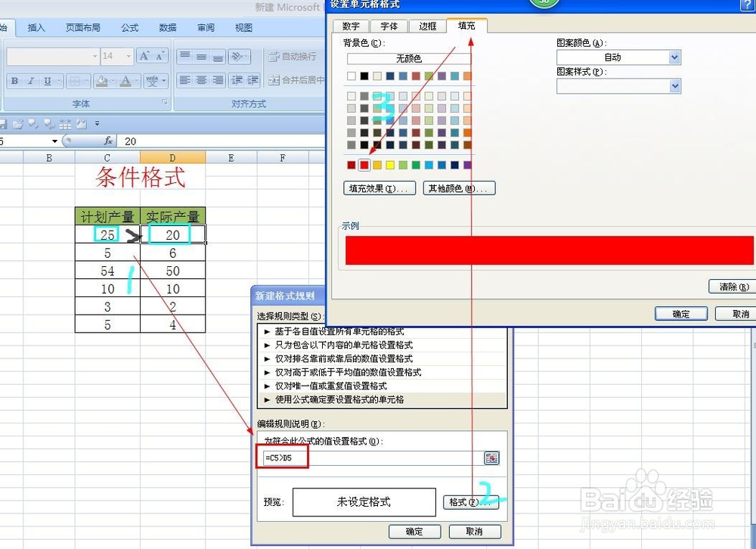The image size is (756, 549).
Task: Click the cell borders icon
Action: [74, 81]
